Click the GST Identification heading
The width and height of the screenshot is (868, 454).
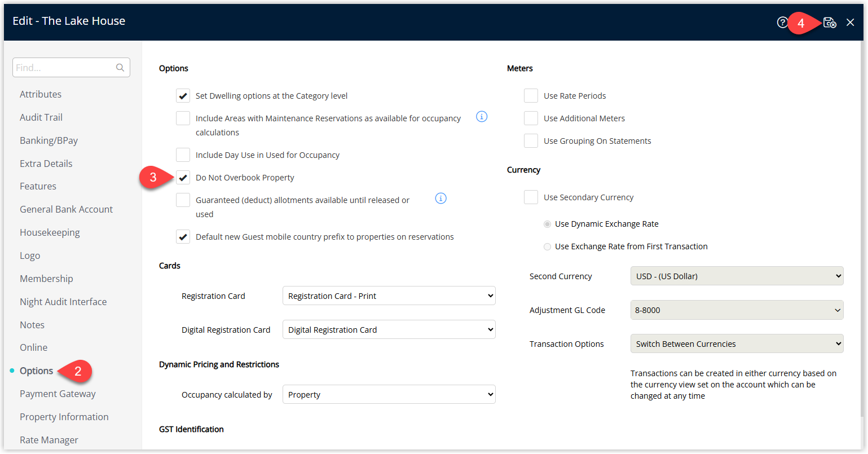[191, 429]
